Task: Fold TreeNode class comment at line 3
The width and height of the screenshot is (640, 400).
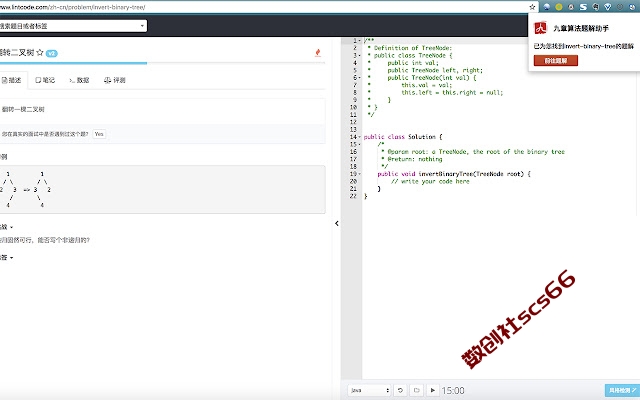Action: pyautogui.click(x=360, y=56)
